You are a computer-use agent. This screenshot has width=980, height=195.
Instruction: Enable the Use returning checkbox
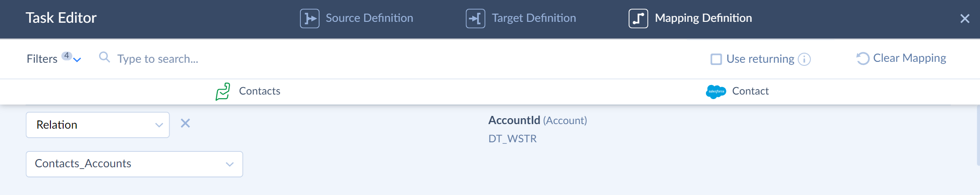click(716, 59)
